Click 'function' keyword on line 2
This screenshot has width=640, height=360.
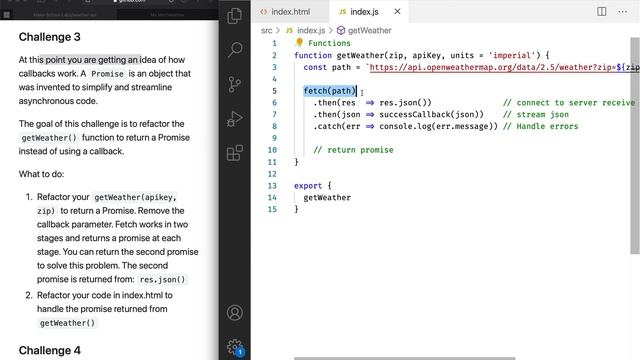[313, 55]
